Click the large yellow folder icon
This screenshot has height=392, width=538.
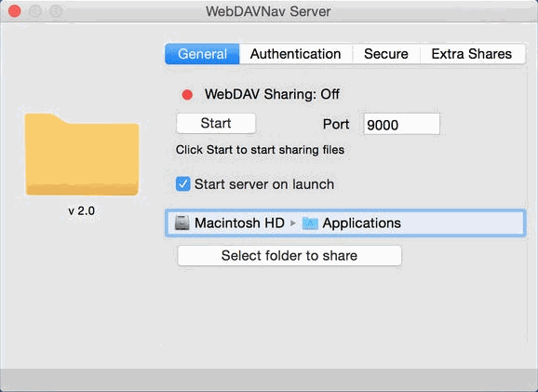(x=82, y=155)
